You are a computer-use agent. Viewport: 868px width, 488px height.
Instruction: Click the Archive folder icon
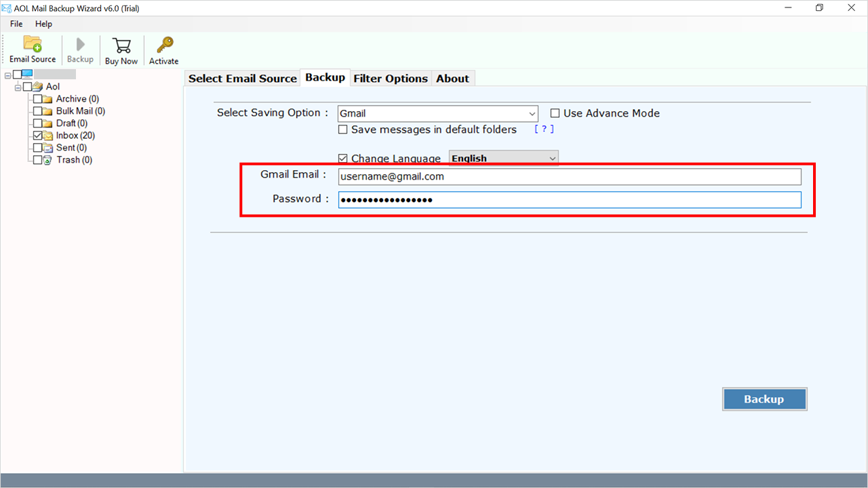(47, 99)
